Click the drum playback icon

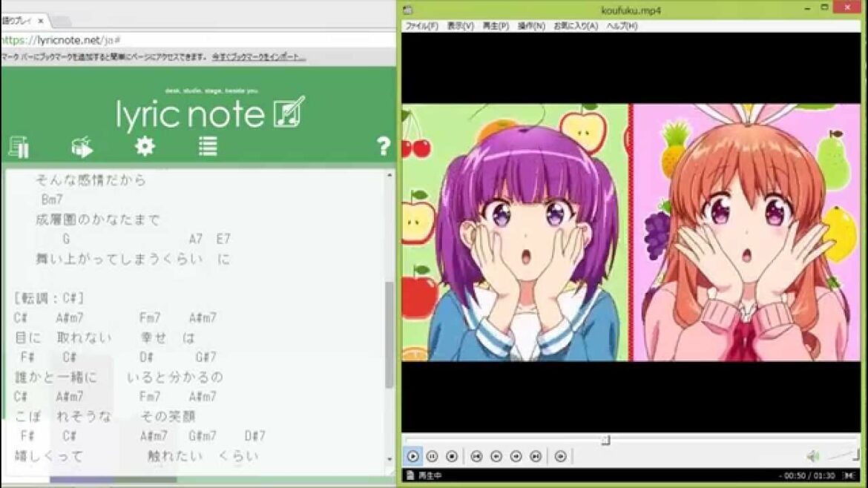(x=82, y=147)
